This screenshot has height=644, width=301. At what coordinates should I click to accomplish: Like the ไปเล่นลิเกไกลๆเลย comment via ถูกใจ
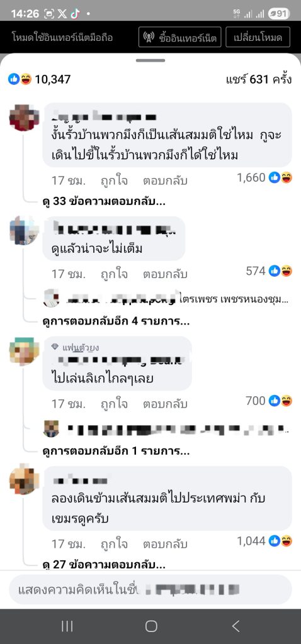tap(115, 404)
